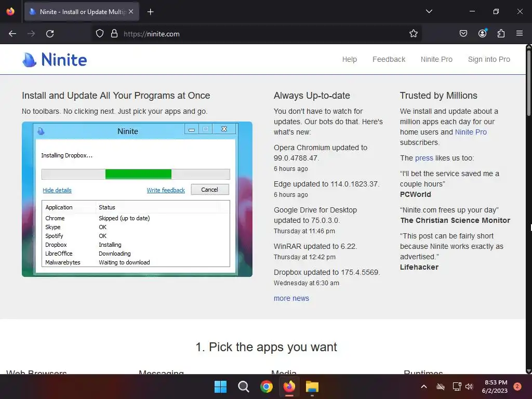This screenshot has width=532, height=399.
Task: Follow the Ninite Pro link in paragraph
Action: pyautogui.click(x=471, y=132)
